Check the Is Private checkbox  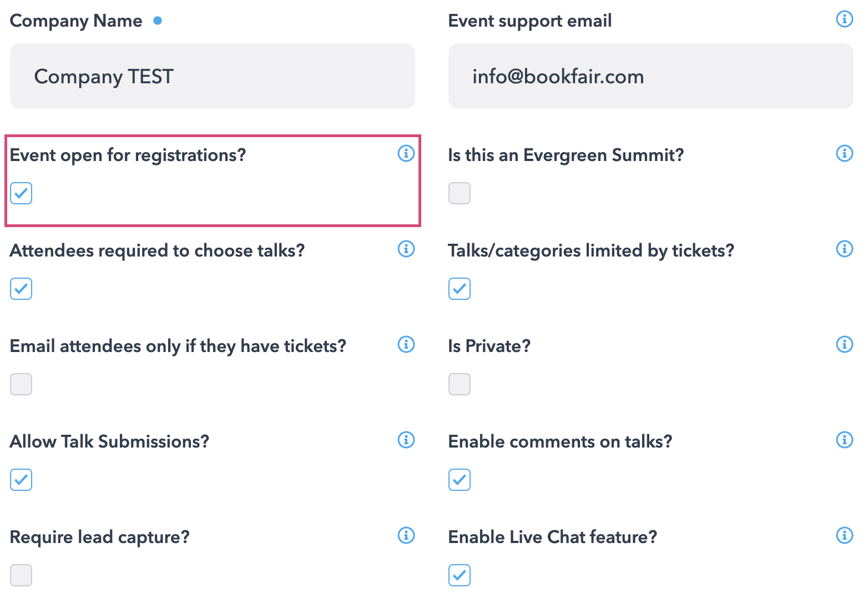(460, 384)
